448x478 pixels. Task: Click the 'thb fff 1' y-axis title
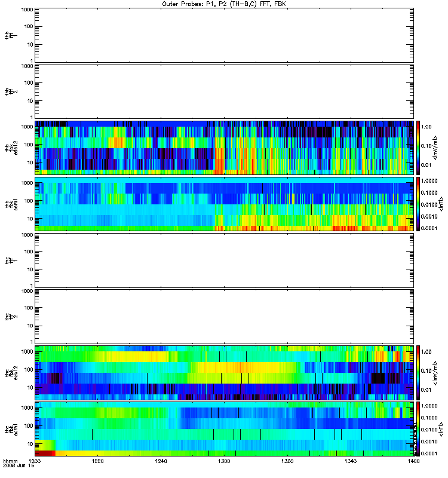coord(11,35)
